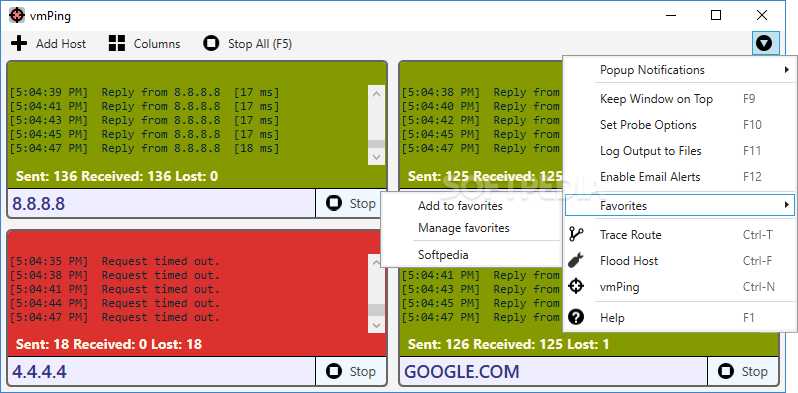Click scroll down arrow in 4.4.4.4 log
Viewport: 798px width, 393px height.
(x=376, y=325)
